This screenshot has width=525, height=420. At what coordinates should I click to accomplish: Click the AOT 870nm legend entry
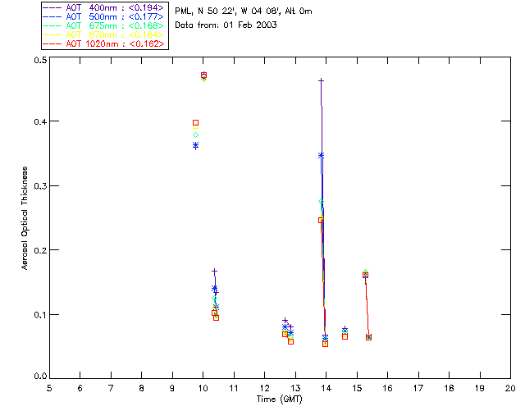pos(104,34)
